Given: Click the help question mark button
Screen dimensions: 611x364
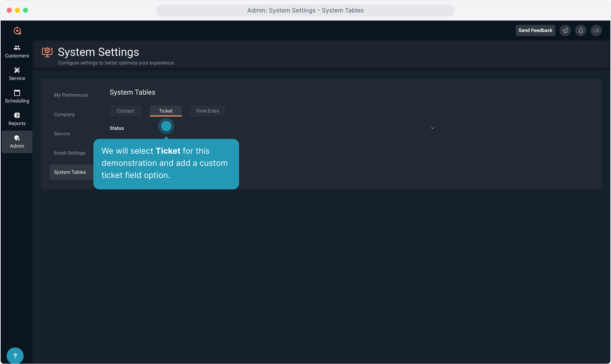Looking at the screenshot, I should (x=15, y=356).
